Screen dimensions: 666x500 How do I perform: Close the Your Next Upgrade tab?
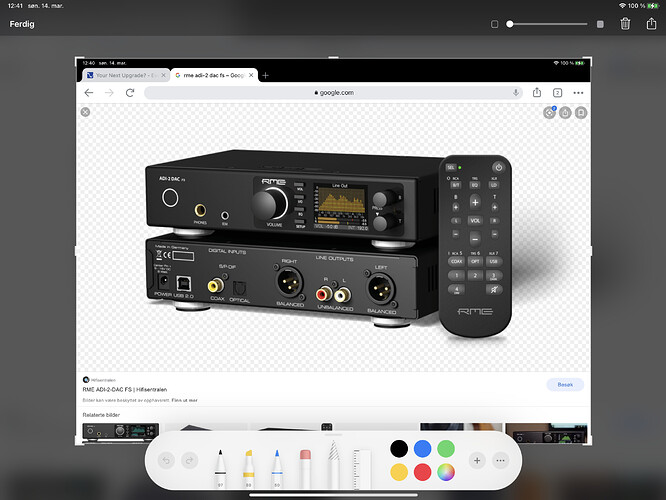(164, 75)
